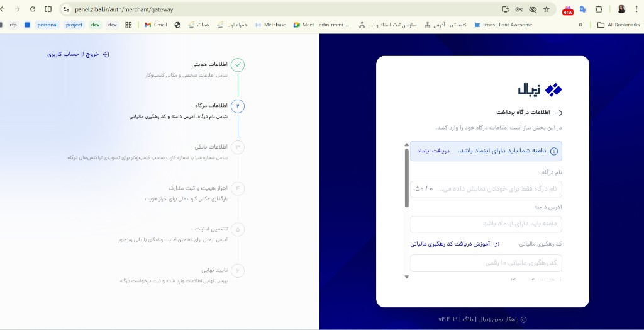Open the project bookmark folder
The width and height of the screenshot is (644, 330).
click(74, 25)
